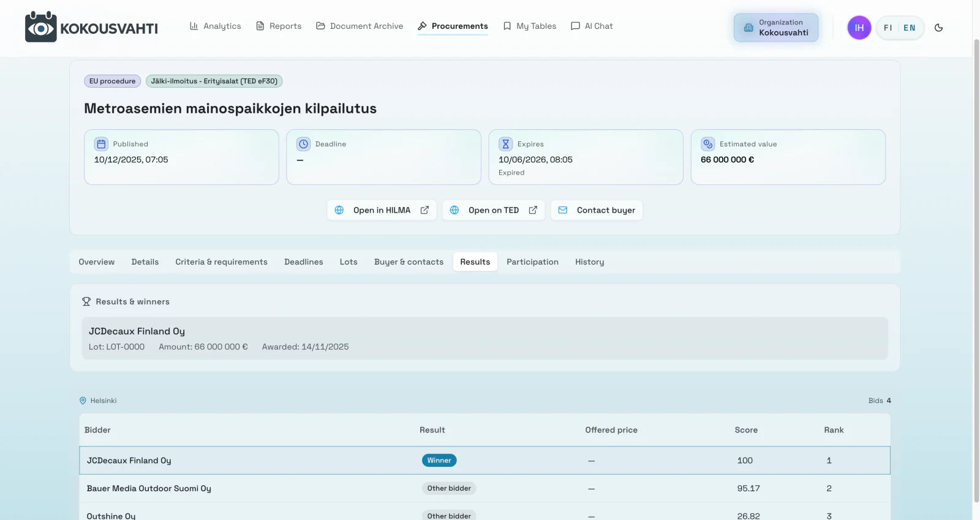Switch to the Overview tab
980x520 pixels.
tap(97, 262)
